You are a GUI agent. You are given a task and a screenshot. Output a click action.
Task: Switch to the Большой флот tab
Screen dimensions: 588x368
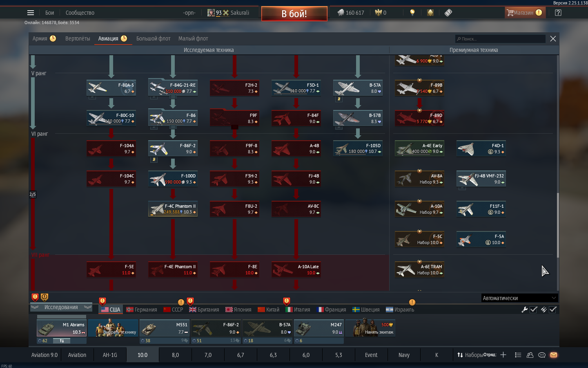pyautogui.click(x=154, y=38)
